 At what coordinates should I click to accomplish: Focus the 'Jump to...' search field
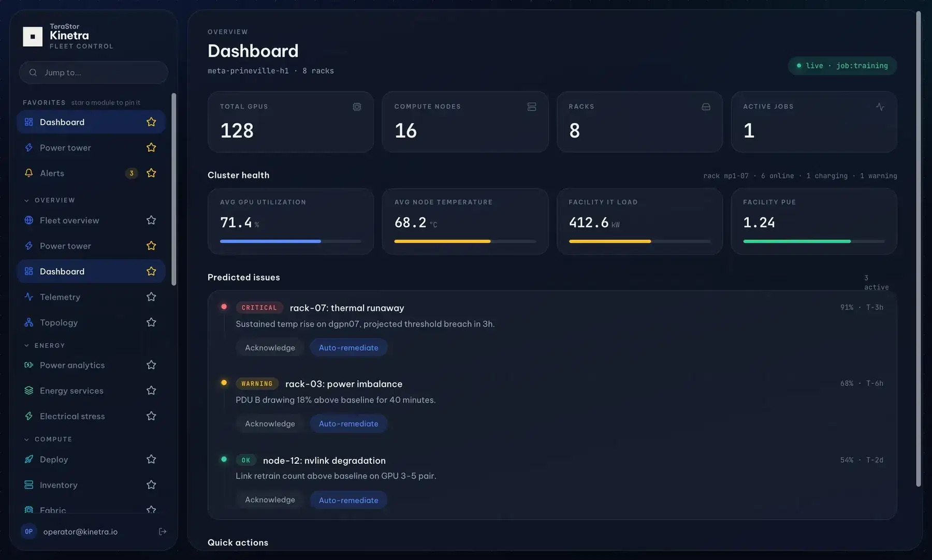(94, 72)
